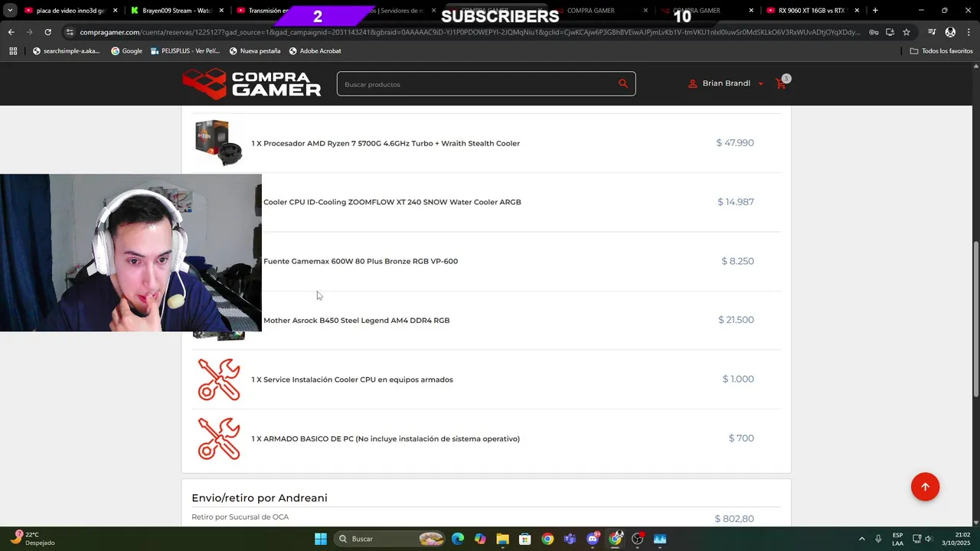Open File Explorer from the taskbar

pos(502,539)
